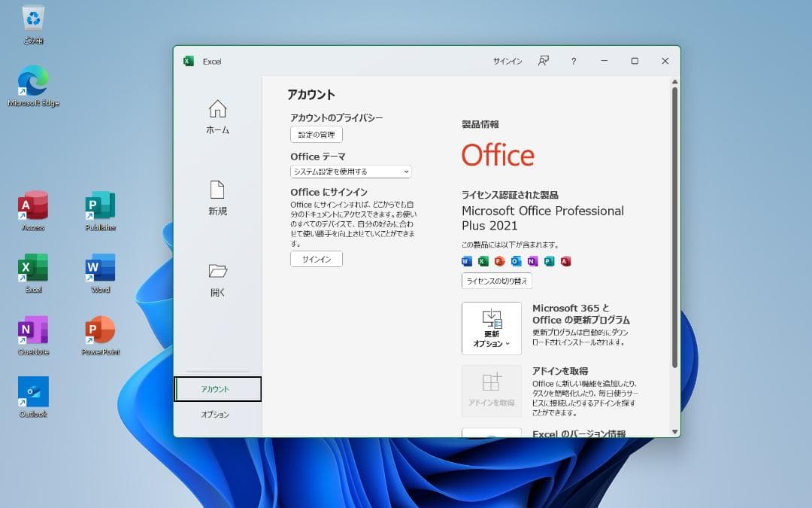Expand the 更新オプション dropdown

pos(491,329)
